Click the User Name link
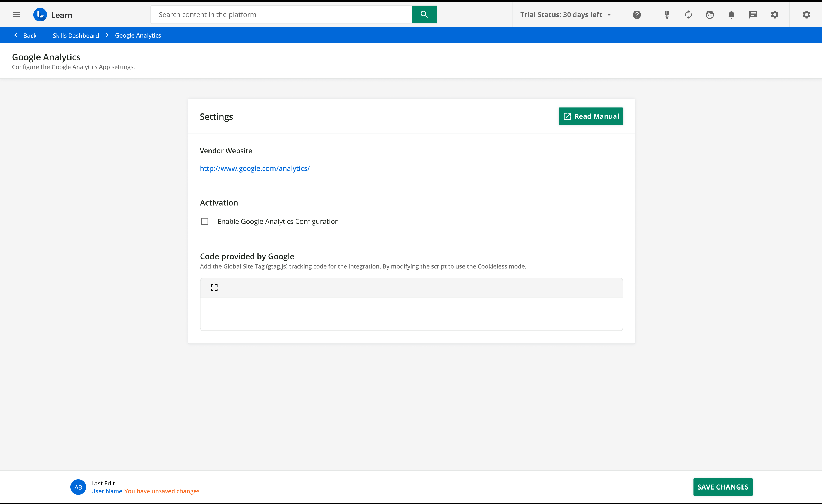Image resolution: width=822 pixels, height=504 pixels. pos(107,491)
